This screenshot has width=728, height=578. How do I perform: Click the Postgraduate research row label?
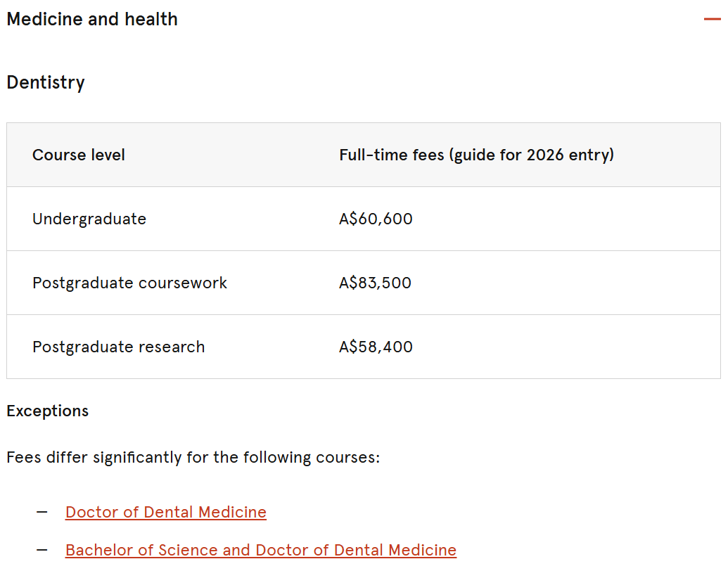118,347
